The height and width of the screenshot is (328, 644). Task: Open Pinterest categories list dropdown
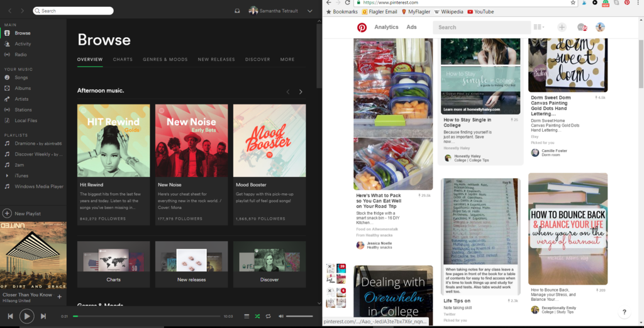[x=539, y=27]
